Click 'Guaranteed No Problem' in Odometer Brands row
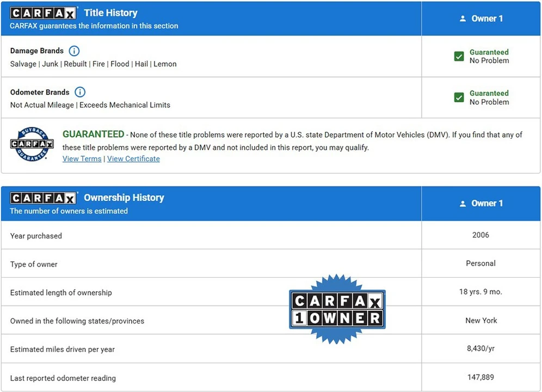Image resolution: width=542 pixels, height=392 pixels. (489, 97)
